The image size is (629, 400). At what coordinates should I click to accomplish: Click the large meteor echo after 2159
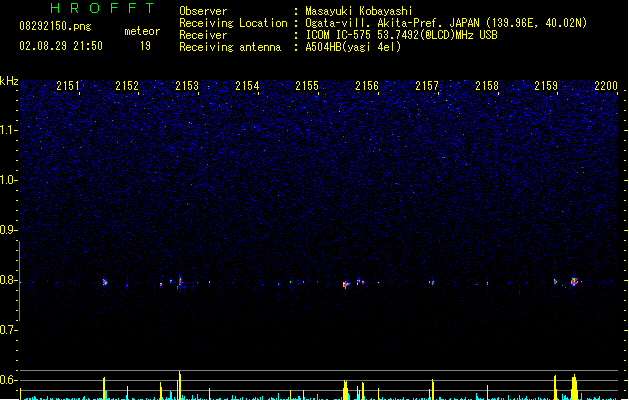click(574, 281)
